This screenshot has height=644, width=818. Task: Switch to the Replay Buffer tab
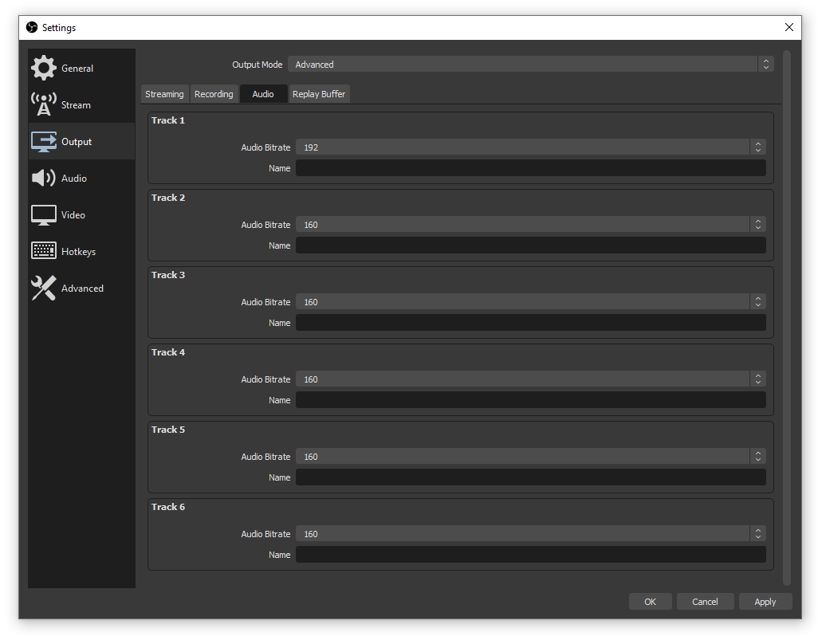319,94
